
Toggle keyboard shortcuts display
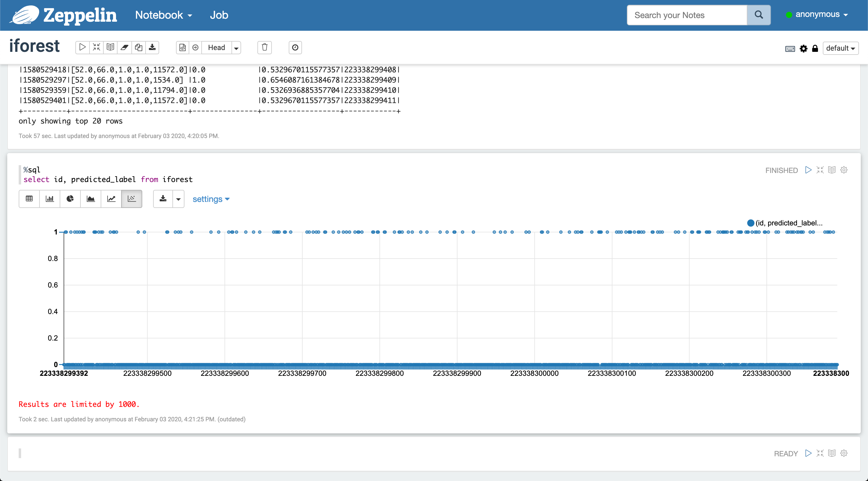pos(790,49)
